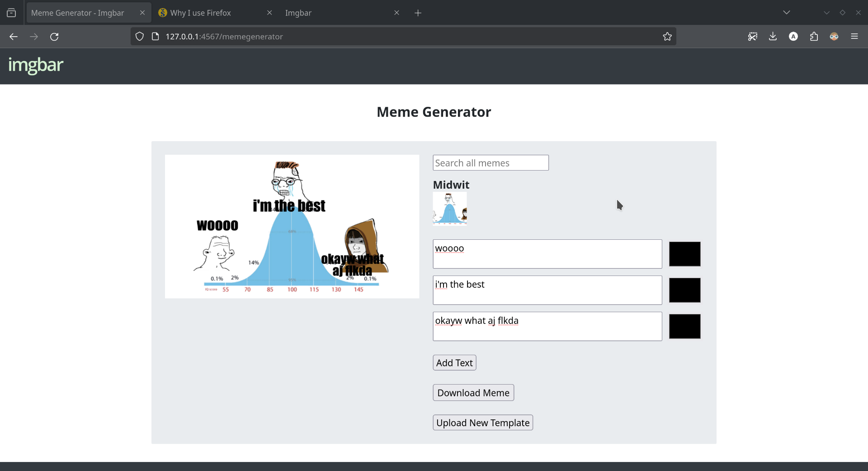Close the Why I use Firefox tab
Screen dimensions: 868x471
[x=269, y=13]
